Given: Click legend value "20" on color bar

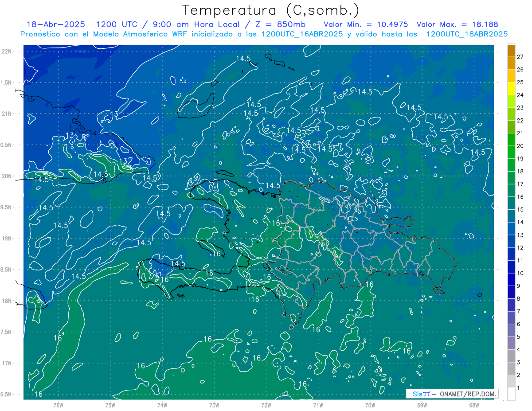Looking at the screenshot, I should [x=520, y=146].
